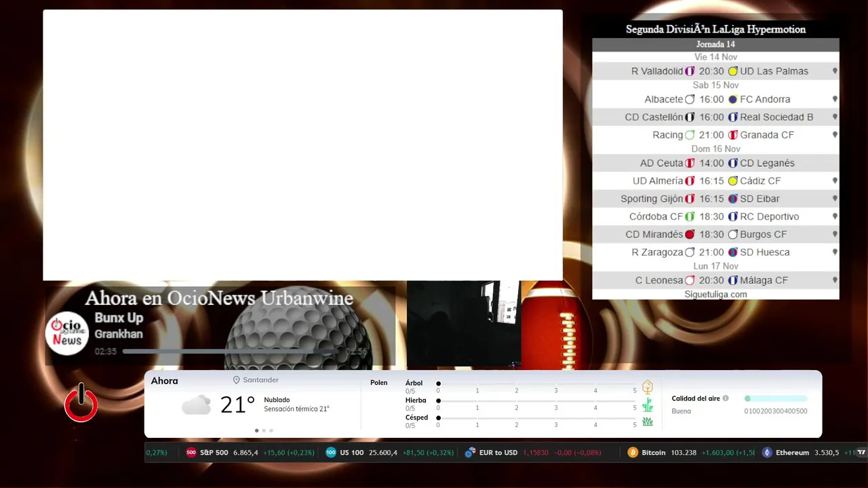Click the stadium pin on C Leonesa row
Viewport: 868px width, 488px height.
click(x=835, y=280)
